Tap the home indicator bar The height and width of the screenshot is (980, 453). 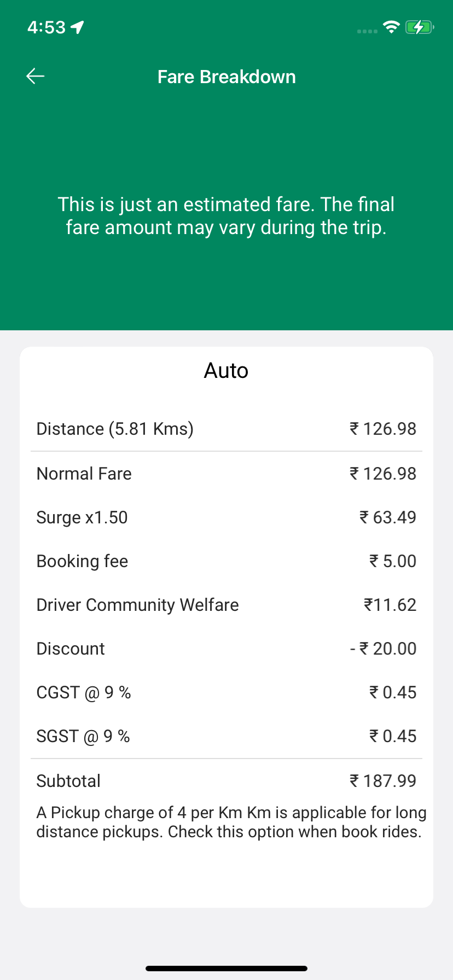(226, 969)
